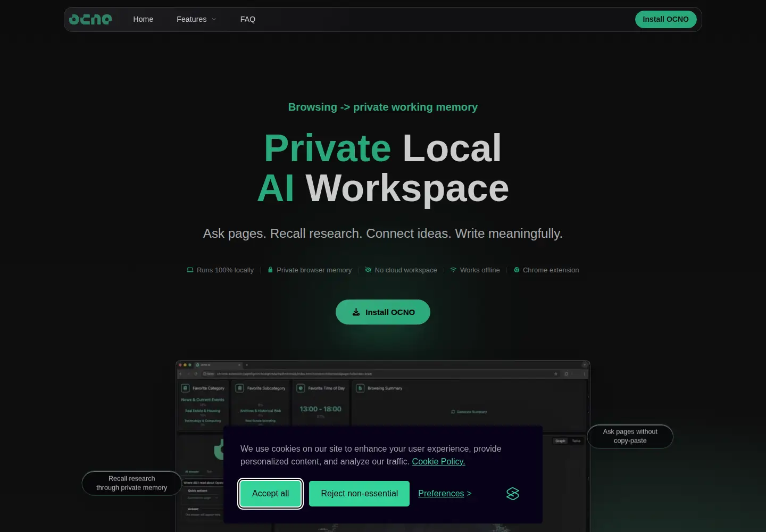The height and width of the screenshot is (532, 766).
Task: Click the OCNO logo in the navbar
Action: click(90, 19)
